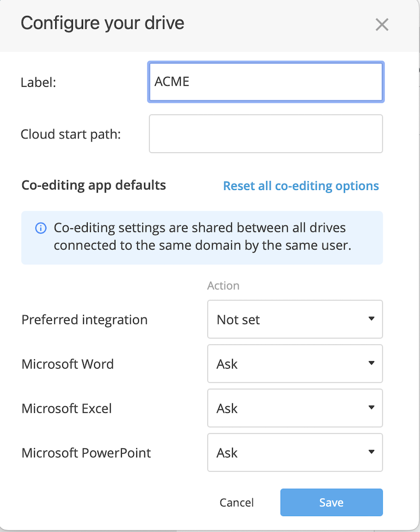Focus the Cloud start path input
Screen dimensions: 420x532
[x=265, y=134]
